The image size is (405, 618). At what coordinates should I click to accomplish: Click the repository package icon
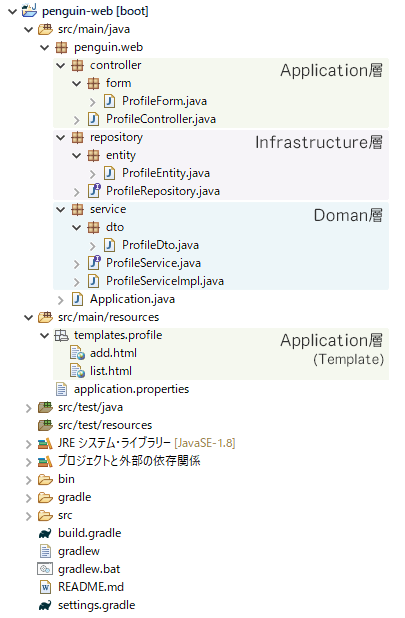(x=77, y=137)
